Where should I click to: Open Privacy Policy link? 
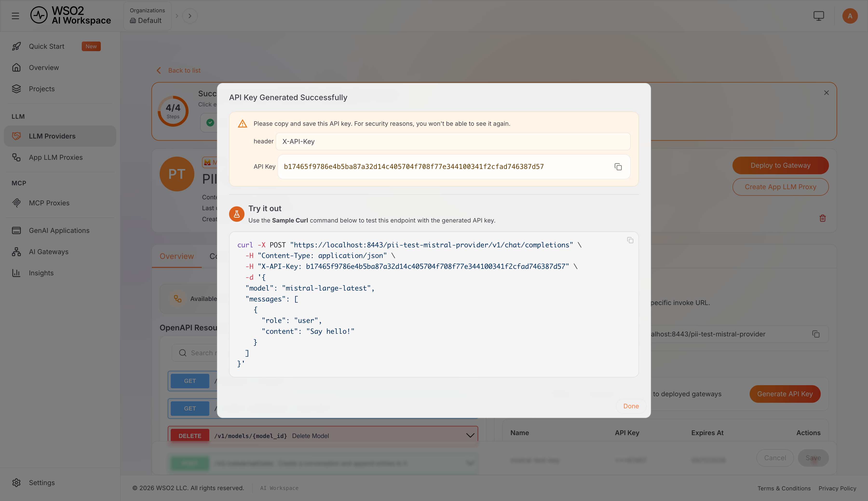coord(837,488)
